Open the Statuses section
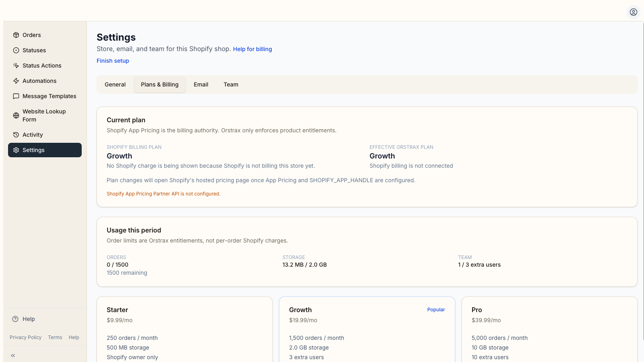 point(45,50)
